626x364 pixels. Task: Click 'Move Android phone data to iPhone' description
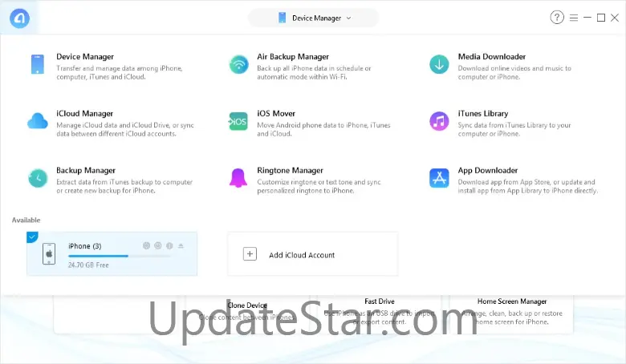[323, 129]
